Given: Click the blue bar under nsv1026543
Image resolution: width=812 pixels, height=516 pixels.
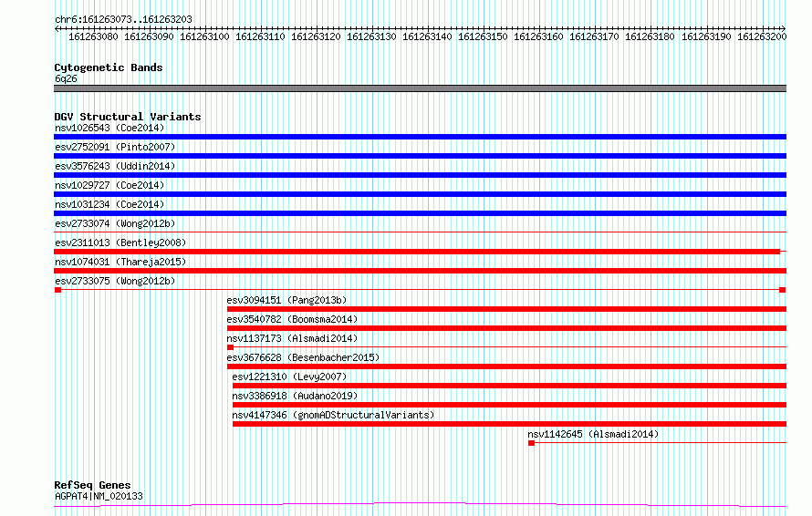Looking at the screenshot, I should pos(420,137).
